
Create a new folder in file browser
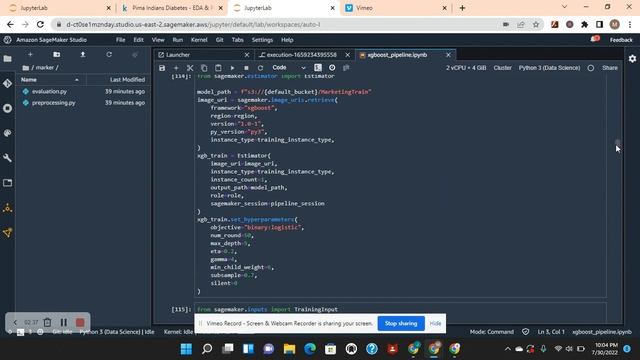pos(57,54)
